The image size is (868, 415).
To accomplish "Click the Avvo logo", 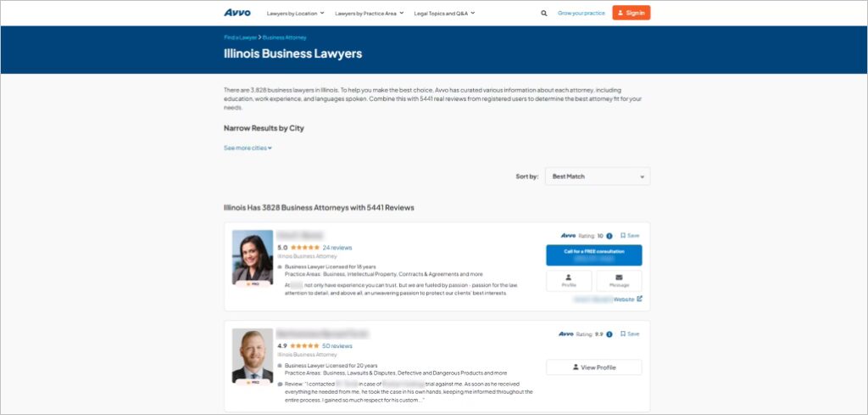I will click(x=237, y=13).
